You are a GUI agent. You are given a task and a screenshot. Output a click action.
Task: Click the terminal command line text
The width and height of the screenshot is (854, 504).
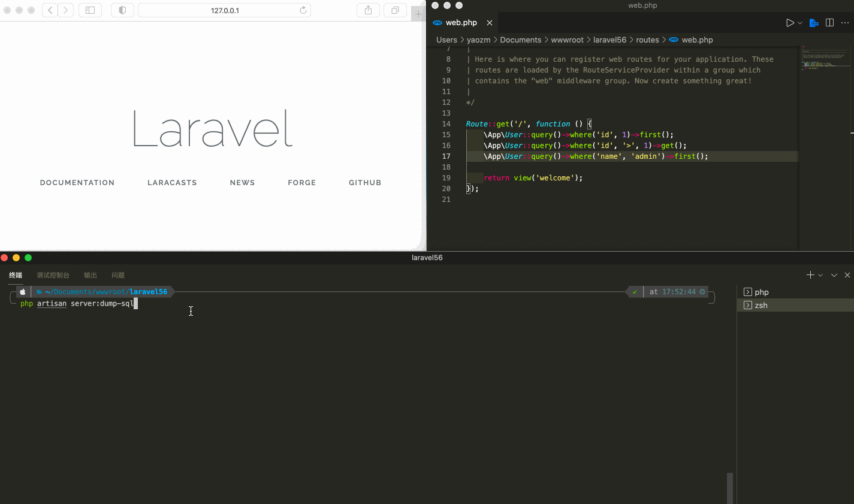point(77,304)
